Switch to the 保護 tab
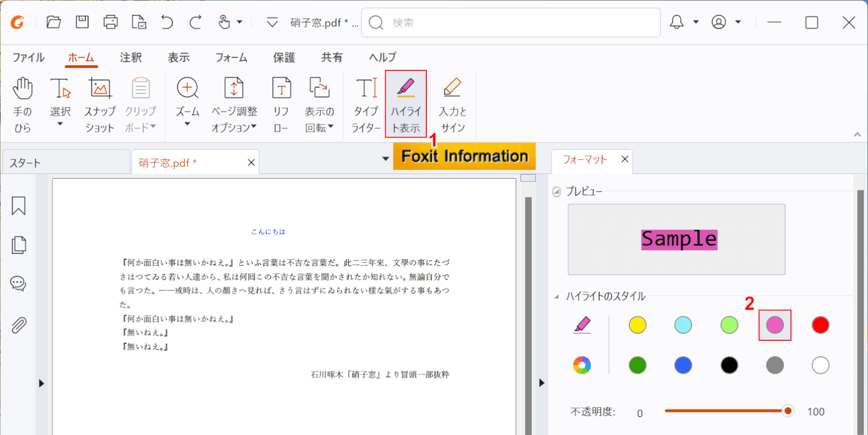The height and width of the screenshot is (435, 868). tap(284, 58)
